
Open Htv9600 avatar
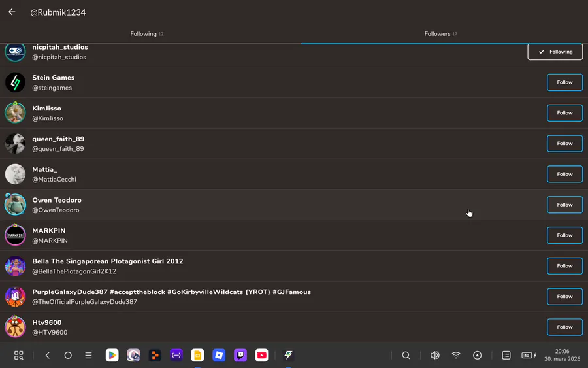pos(15,326)
